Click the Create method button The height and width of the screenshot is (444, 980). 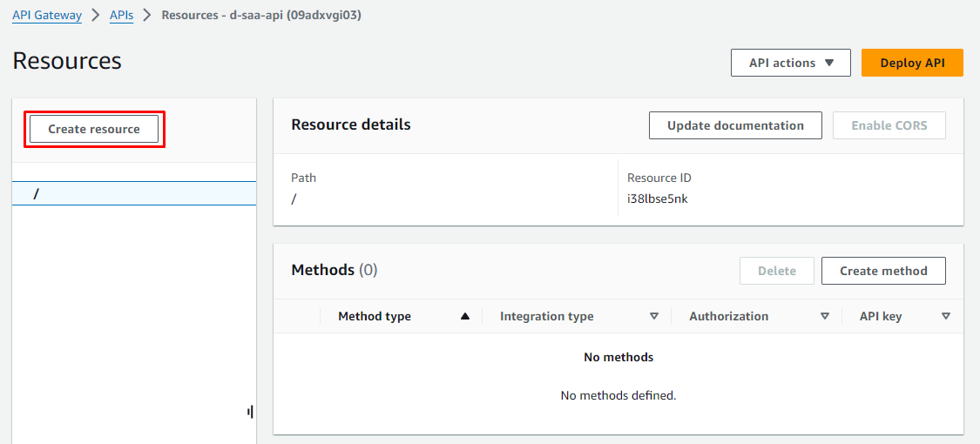point(883,271)
